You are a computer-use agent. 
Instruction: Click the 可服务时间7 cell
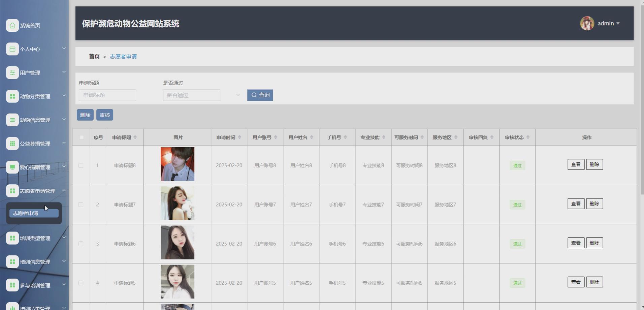pyautogui.click(x=409, y=205)
